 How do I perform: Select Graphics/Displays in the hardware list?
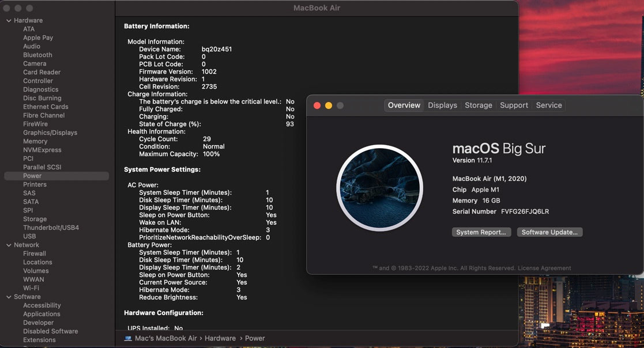click(50, 133)
